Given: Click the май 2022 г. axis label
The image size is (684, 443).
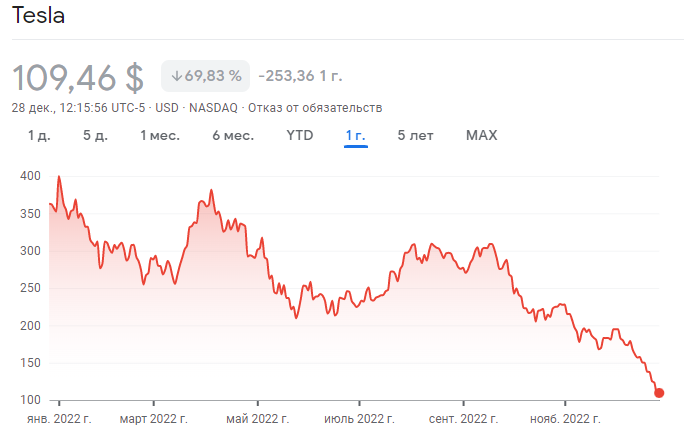Looking at the screenshot, I should point(258,419).
